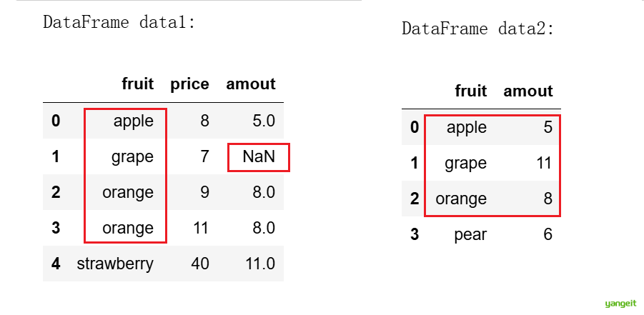Select the "DataFrame data1:" title text

(x=119, y=22)
